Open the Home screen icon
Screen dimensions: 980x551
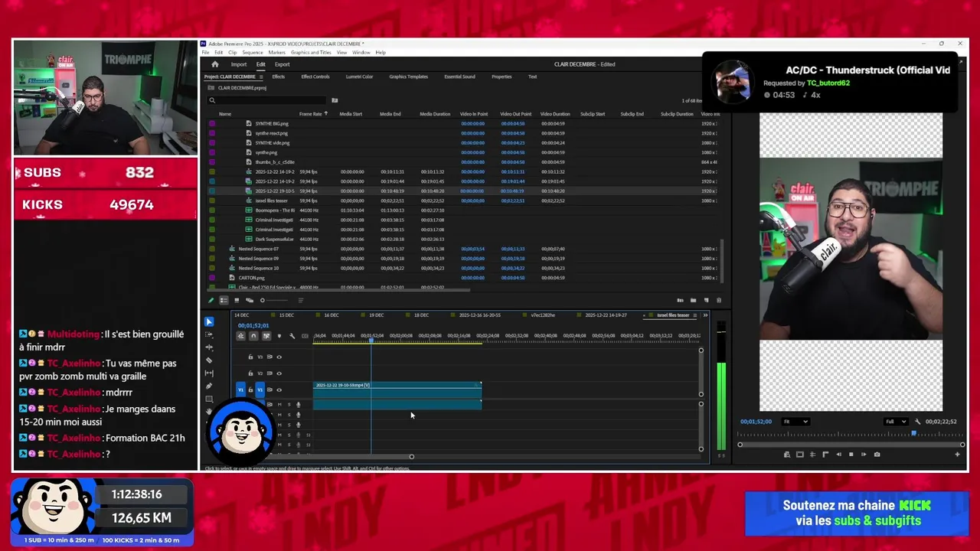coord(215,64)
